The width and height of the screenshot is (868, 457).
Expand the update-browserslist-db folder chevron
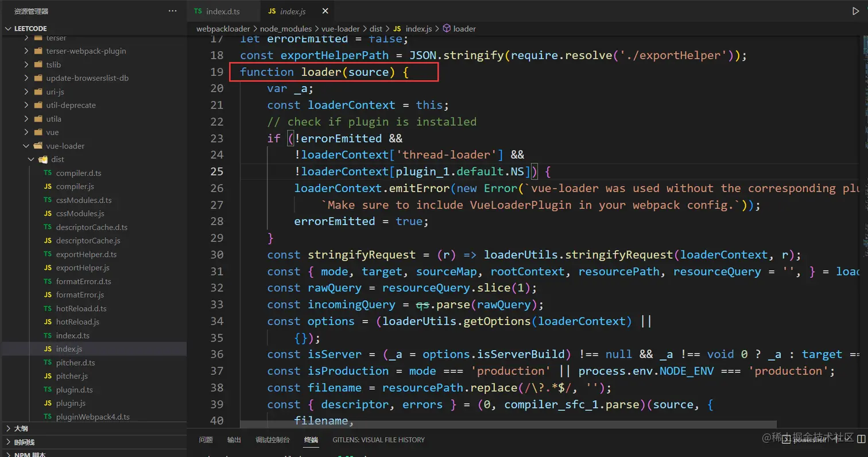coord(26,78)
